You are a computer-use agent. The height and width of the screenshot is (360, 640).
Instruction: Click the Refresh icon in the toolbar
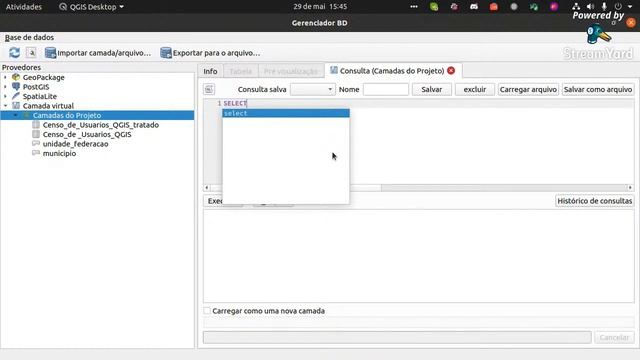(x=14, y=53)
